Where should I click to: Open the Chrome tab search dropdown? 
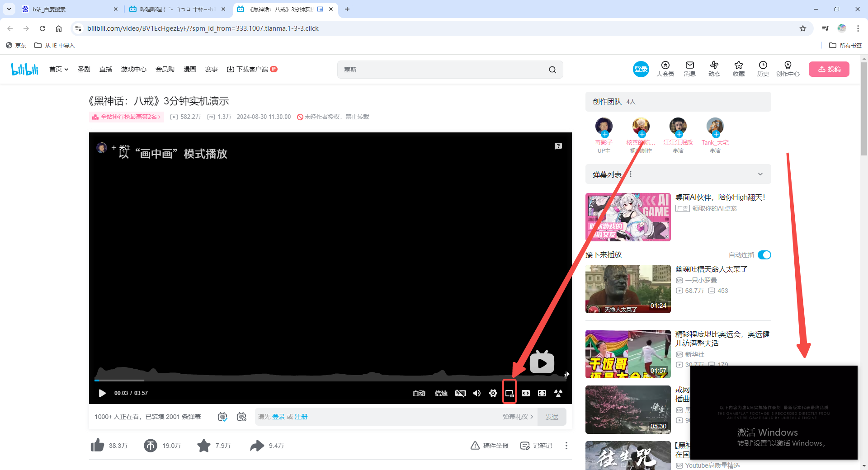click(x=9, y=9)
